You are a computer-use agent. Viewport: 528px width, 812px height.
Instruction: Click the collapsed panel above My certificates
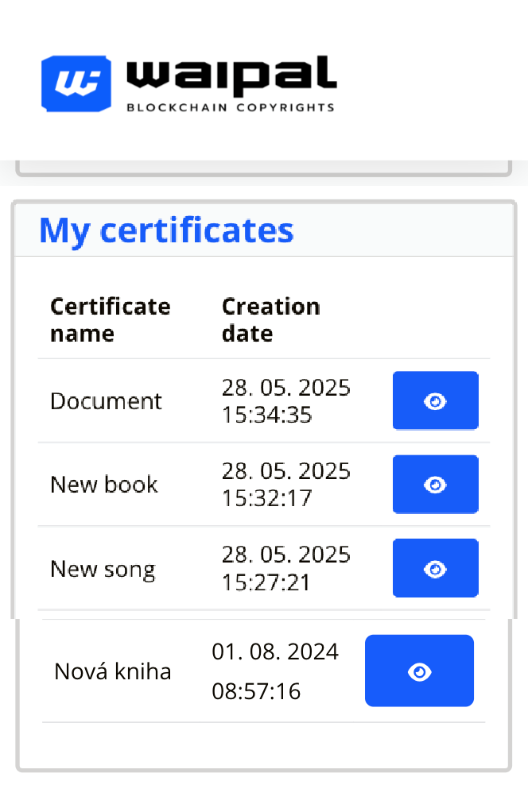pos(264,168)
